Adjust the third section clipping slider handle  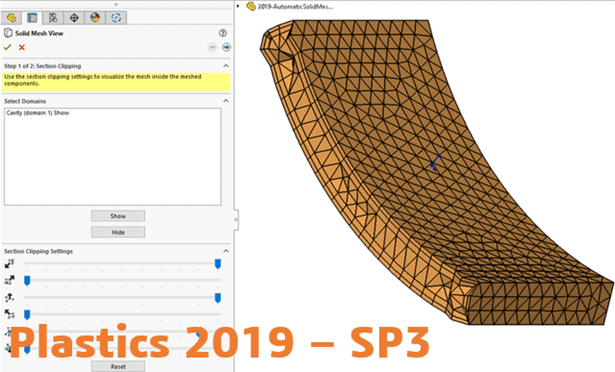(x=218, y=298)
